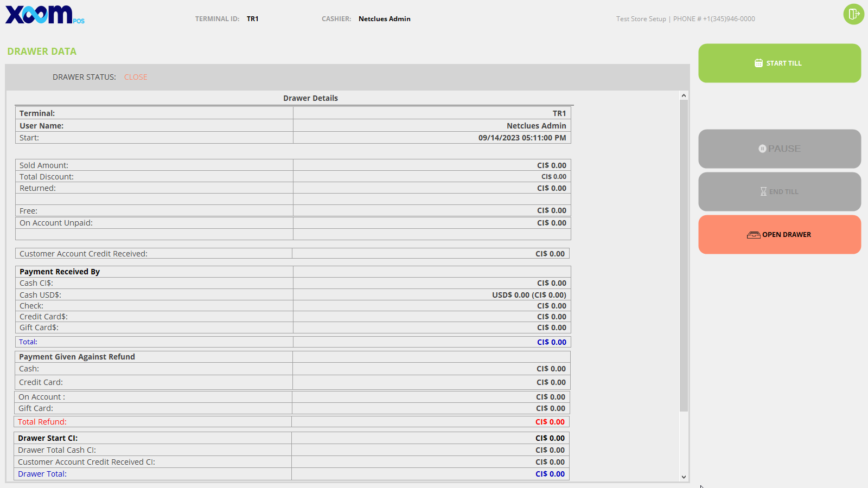Select the Netclues Admin cashier name in header
The image size is (868, 488).
pos(384,19)
